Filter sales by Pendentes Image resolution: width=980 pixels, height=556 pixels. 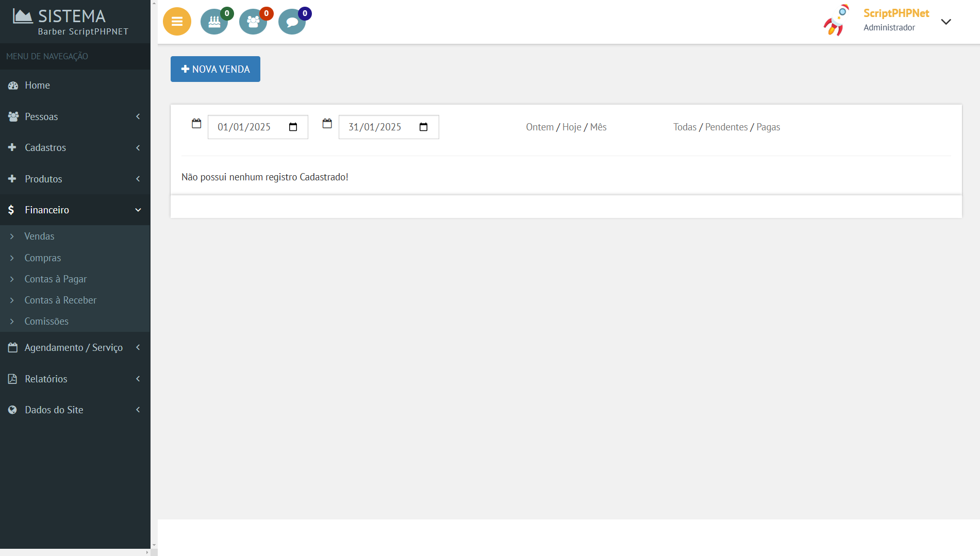[726, 127]
